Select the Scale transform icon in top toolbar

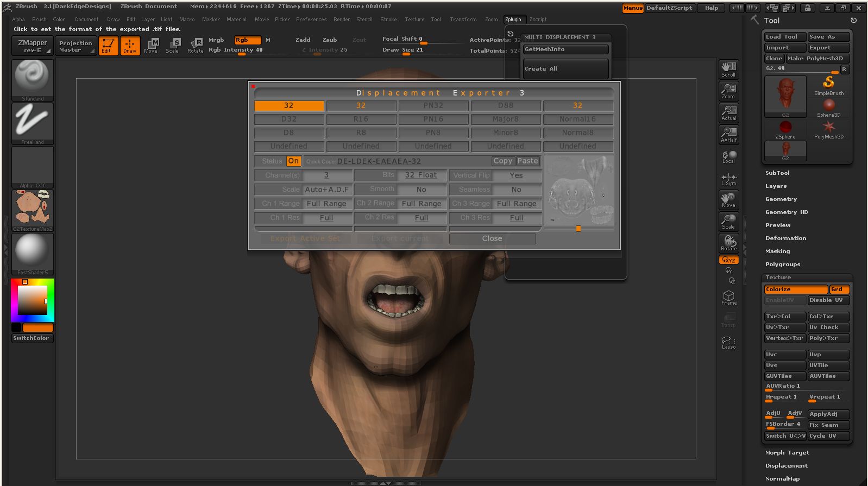click(x=173, y=46)
